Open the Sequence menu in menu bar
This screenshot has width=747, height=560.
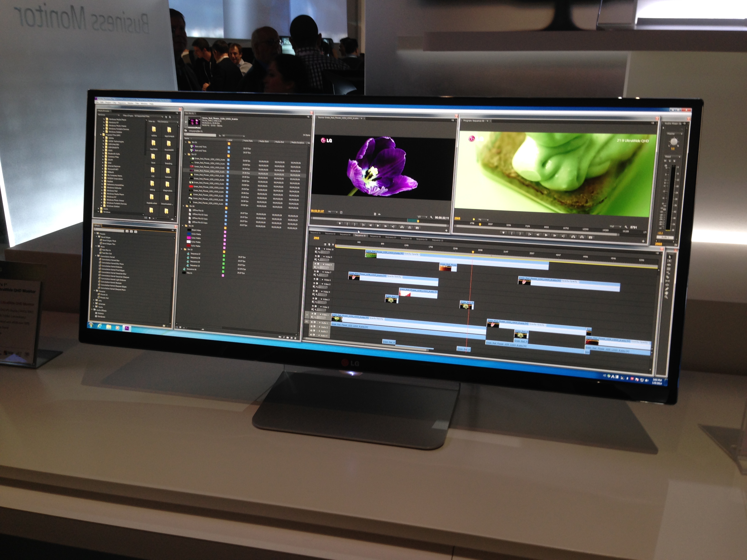[122, 103]
